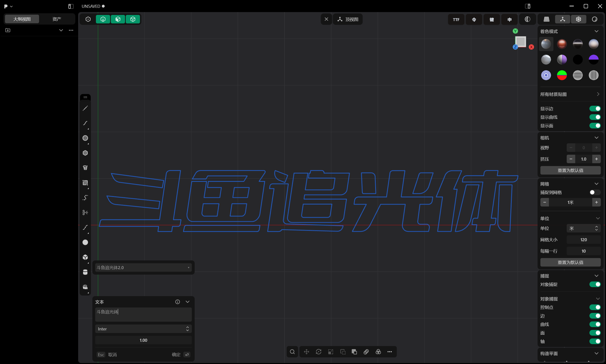Image resolution: width=606 pixels, height=364 pixels.
Task: Toggle 显示曲线 switch
Action: pos(595,117)
